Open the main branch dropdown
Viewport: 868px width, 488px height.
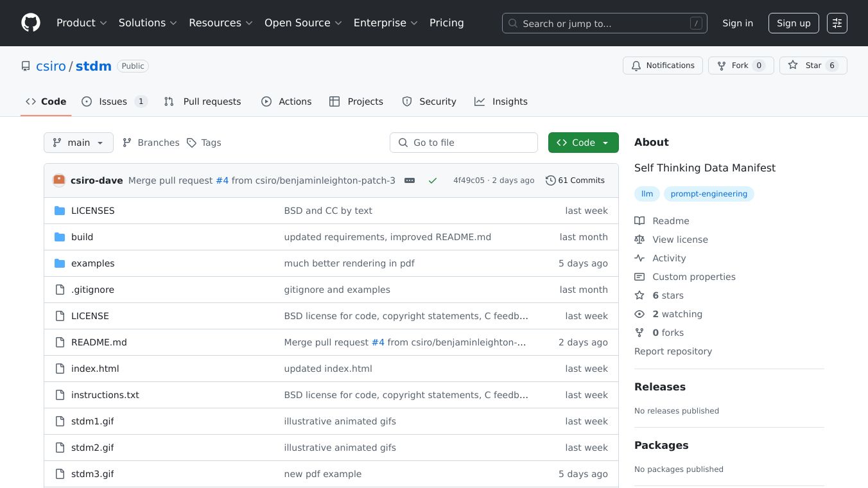click(x=78, y=143)
